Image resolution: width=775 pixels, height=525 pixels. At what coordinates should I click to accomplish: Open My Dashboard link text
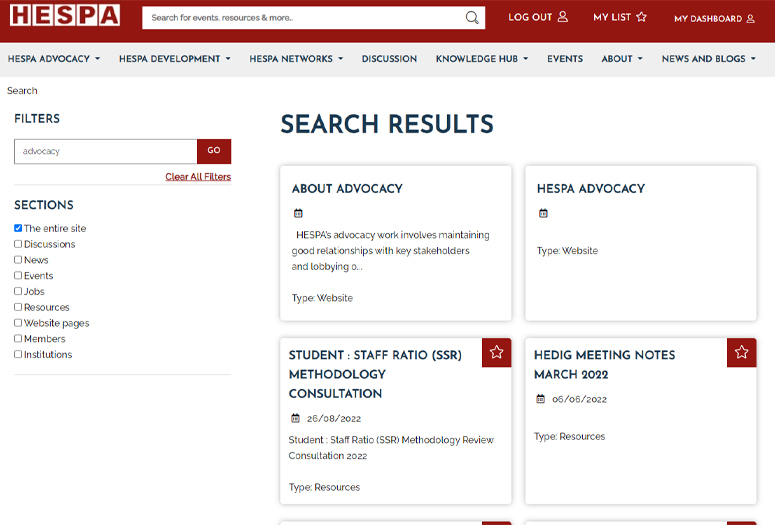tap(708, 19)
